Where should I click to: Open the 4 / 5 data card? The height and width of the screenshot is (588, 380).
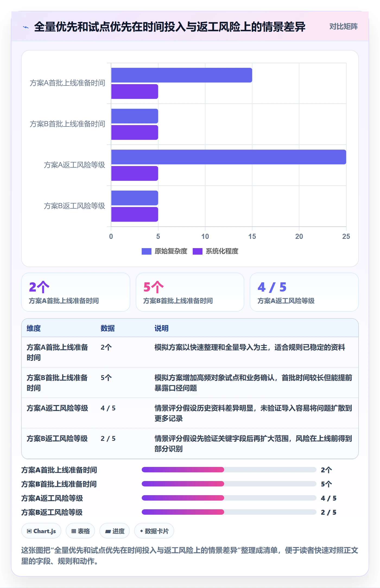coord(304,292)
